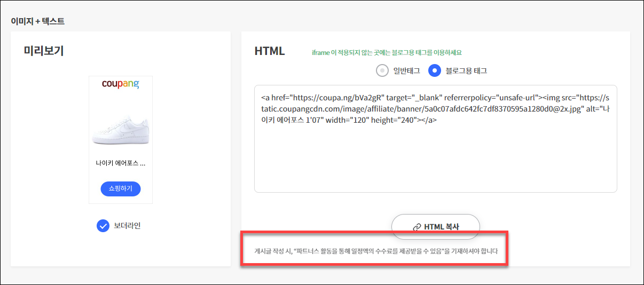Screen dimensions: 644x285
Task: Select the 블로그용 태그 radio option
Action: click(x=435, y=70)
